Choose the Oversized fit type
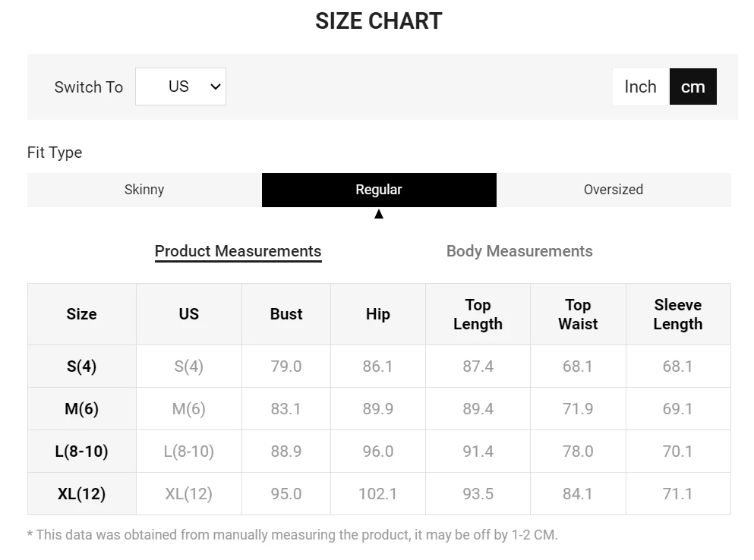This screenshot has width=754, height=560. tap(613, 190)
